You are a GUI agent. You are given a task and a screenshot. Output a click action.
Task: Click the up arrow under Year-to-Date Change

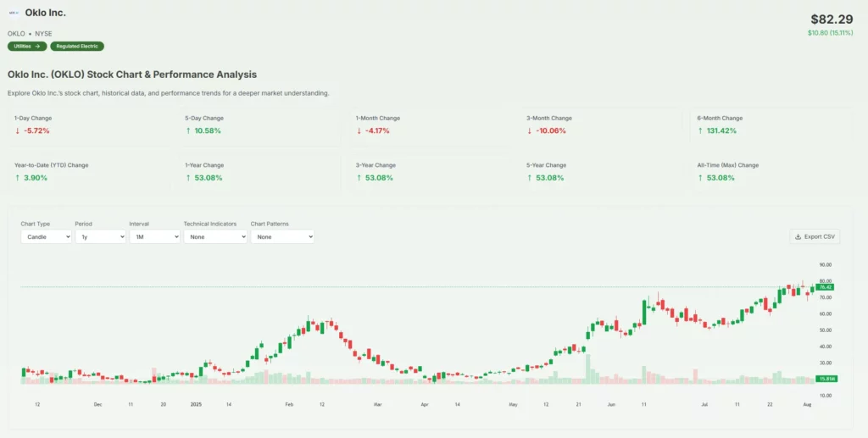click(18, 178)
